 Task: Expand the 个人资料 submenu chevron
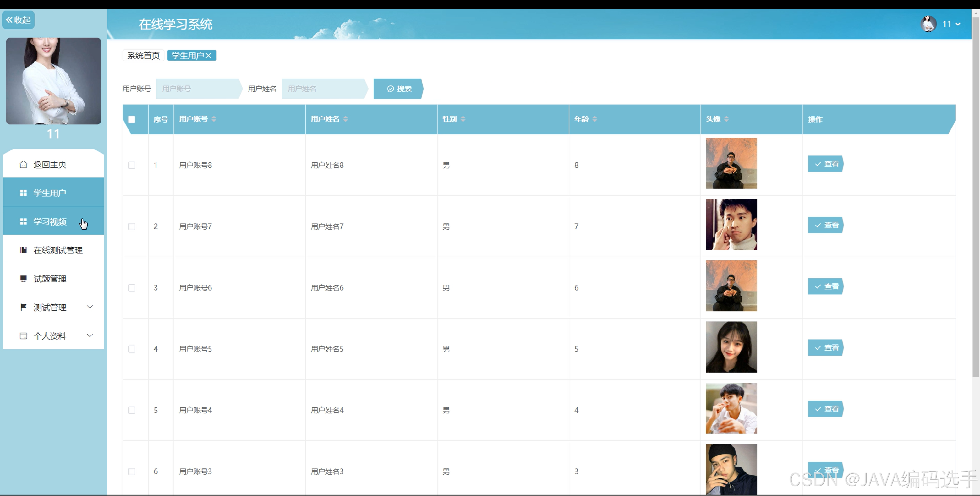[90, 335]
